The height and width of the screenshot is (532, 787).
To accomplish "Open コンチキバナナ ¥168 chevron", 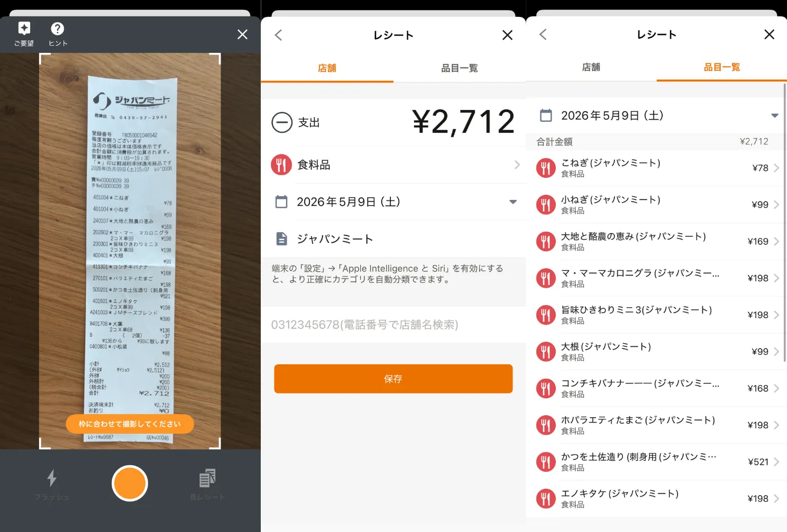I will tap(776, 389).
